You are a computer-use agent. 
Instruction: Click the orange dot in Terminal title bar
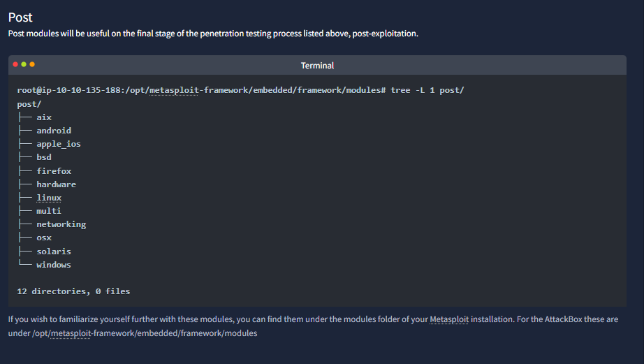32,64
